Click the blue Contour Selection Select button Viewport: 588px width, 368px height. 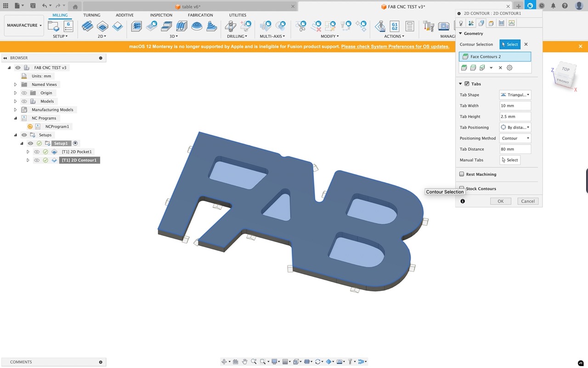pyautogui.click(x=510, y=44)
